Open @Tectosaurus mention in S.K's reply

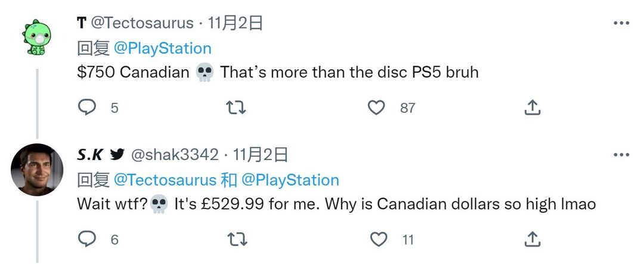[165, 180]
